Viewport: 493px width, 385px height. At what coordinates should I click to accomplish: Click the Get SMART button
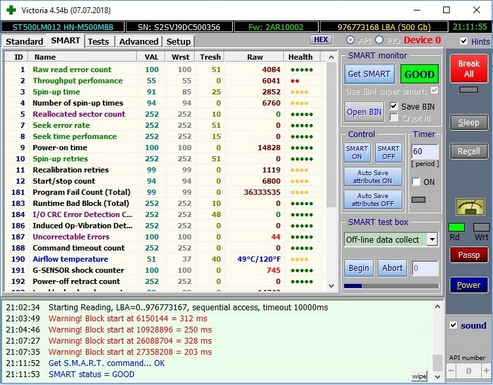click(369, 74)
